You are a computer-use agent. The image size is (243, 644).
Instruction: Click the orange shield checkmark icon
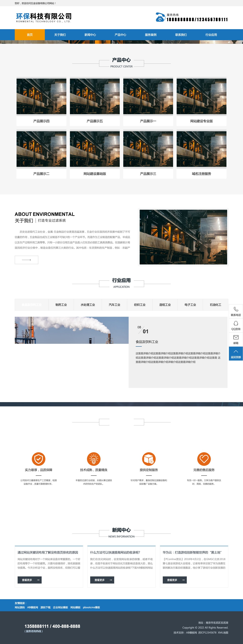click(x=38, y=459)
